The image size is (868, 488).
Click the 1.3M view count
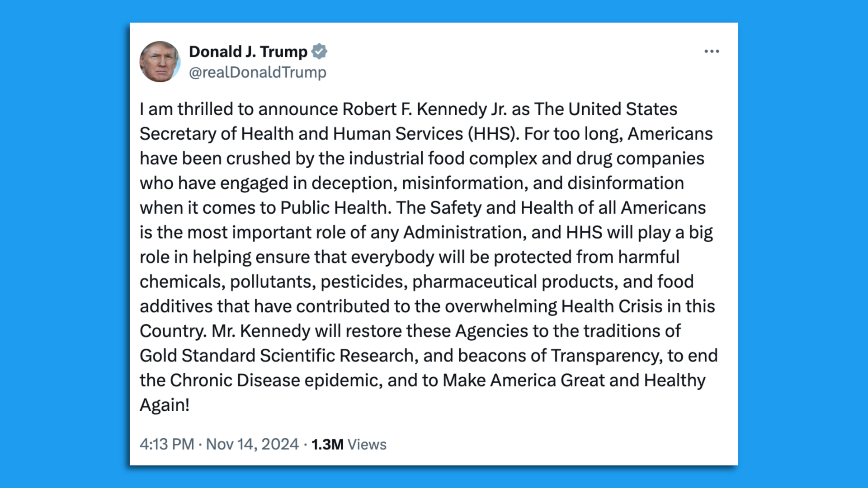pyautogui.click(x=327, y=444)
